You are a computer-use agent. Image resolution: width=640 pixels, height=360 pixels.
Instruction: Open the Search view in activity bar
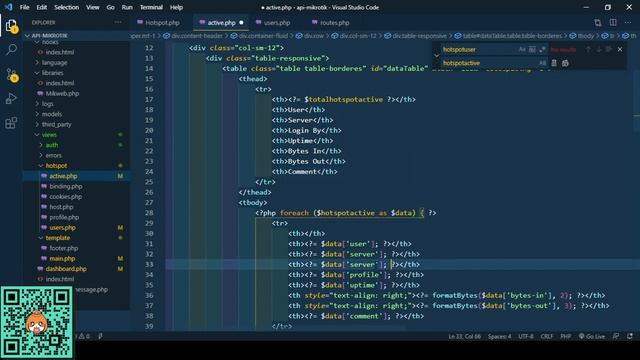(x=11, y=50)
